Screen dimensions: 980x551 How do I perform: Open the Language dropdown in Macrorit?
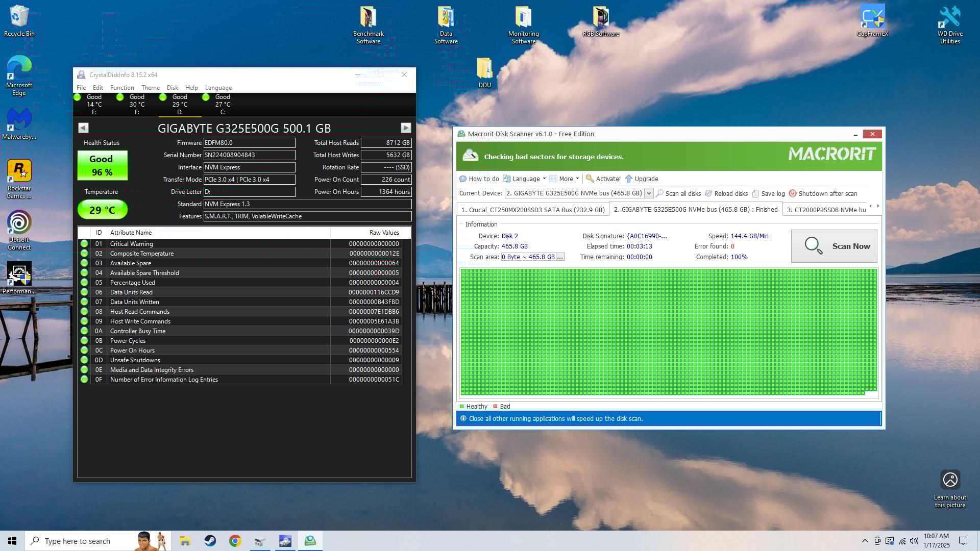(x=525, y=179)
